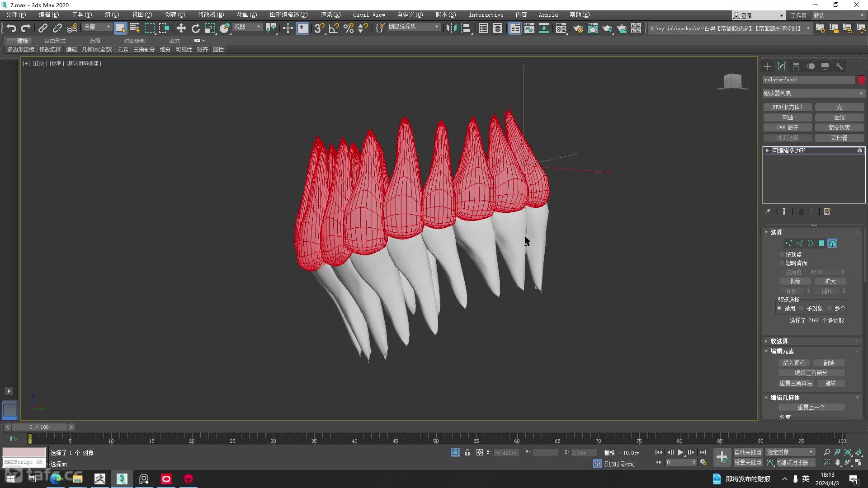Toggle the Angle Snap icon
868x488 pixels.
pos(334,28)
